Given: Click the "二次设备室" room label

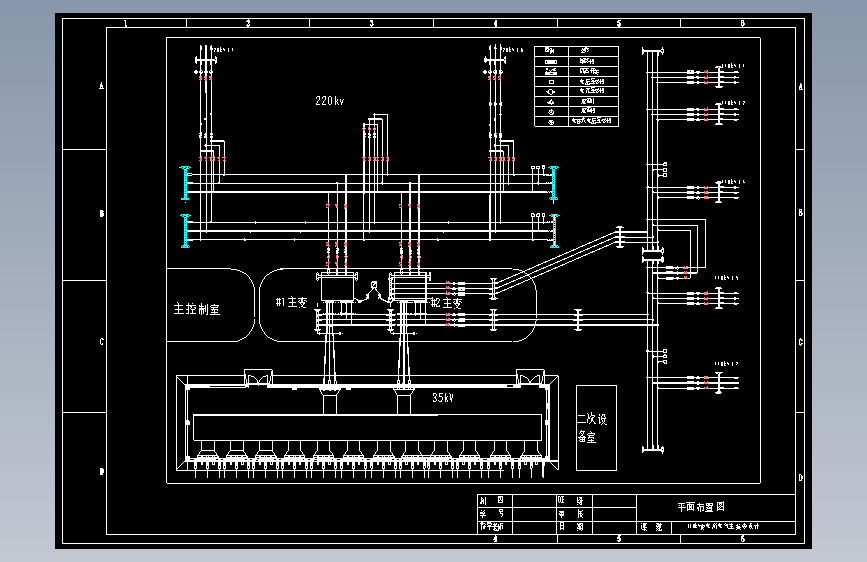Looking at the screenshot, I should 592,428.
